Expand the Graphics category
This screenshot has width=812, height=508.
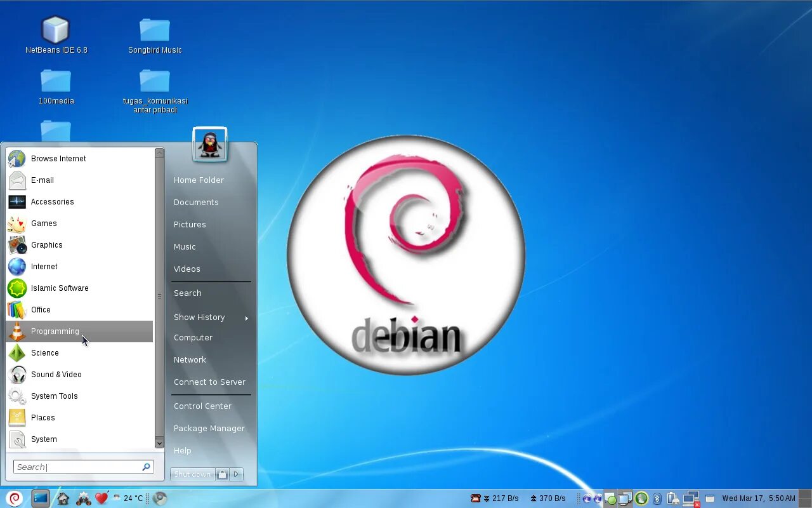tap(79, 245)
